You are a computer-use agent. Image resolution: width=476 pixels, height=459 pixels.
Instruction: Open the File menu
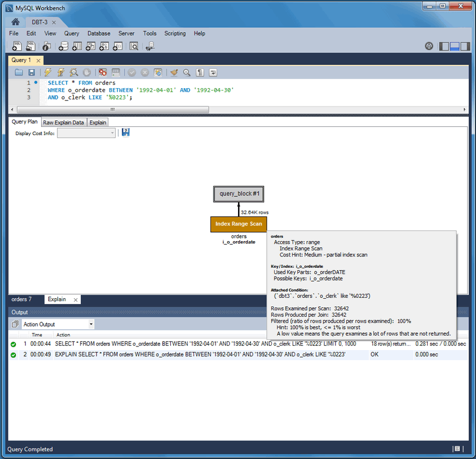click(x=14, y=33)
